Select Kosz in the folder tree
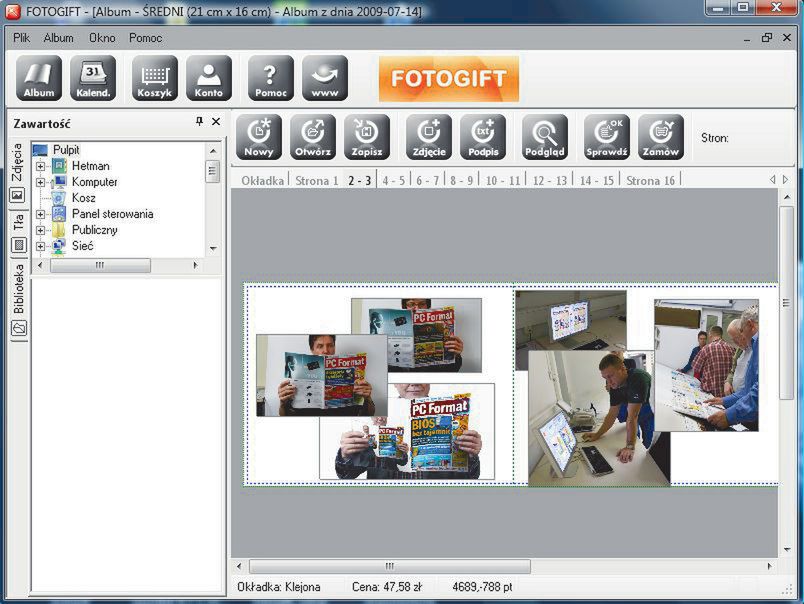The image size is (804, 604). point(84,197)
